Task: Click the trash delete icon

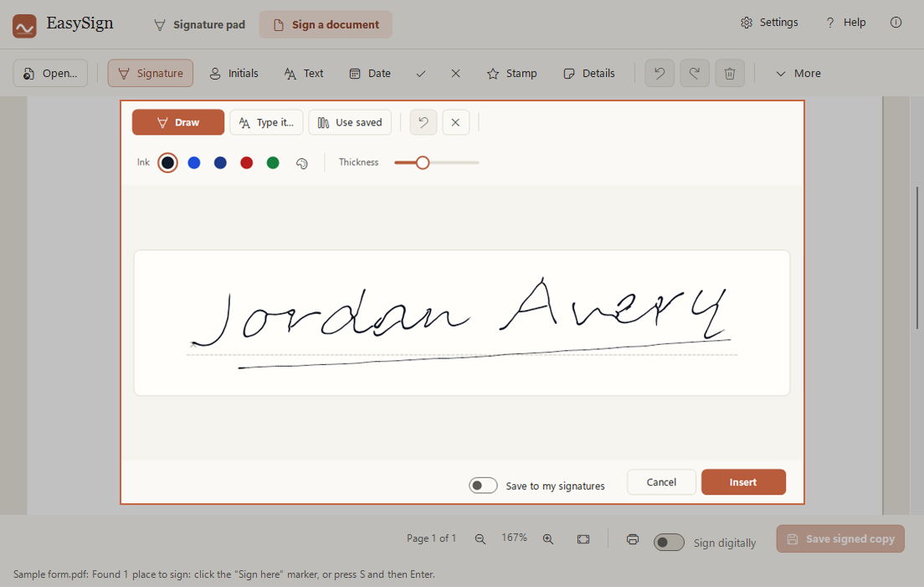Action: coord(730,73)
